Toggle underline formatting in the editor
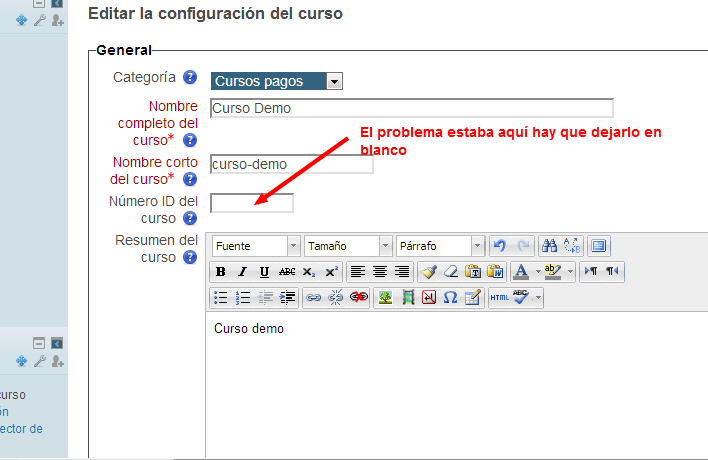The height and width of the screenshot is (460, 708). coord(264,272)
